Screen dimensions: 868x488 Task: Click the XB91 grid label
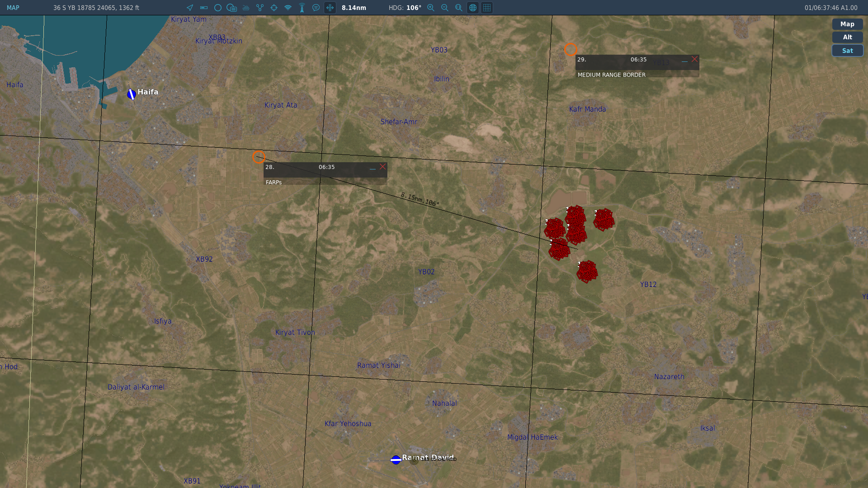tap(192, 481)
